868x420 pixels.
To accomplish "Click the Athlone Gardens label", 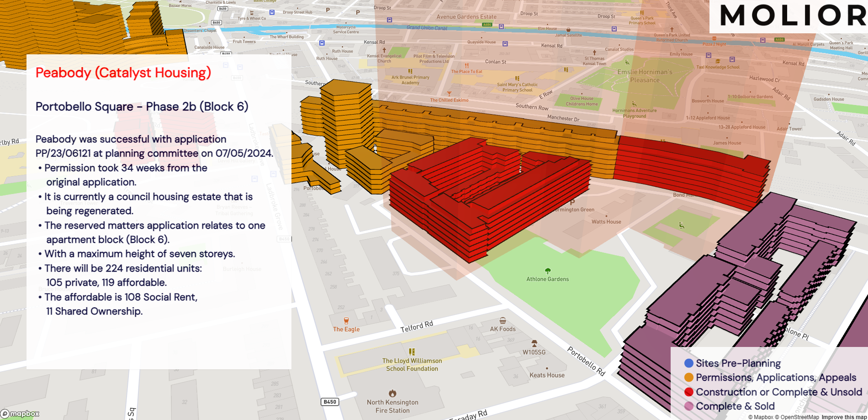I will tap(548, 279).
